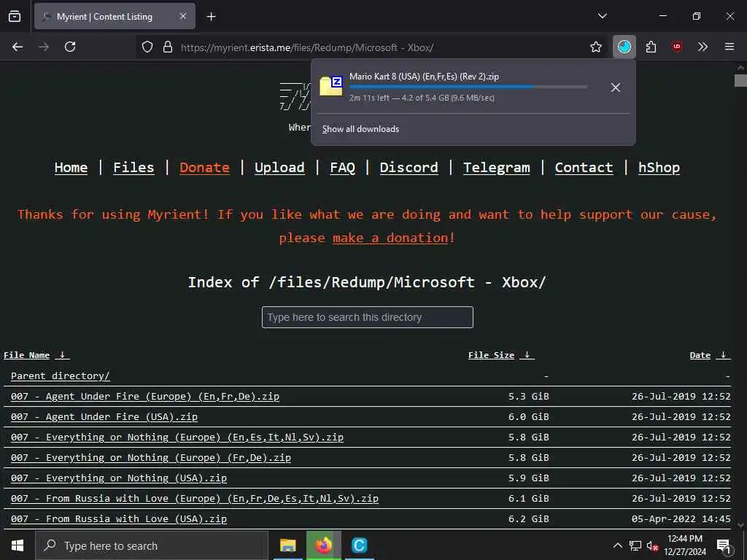Close the Myrient Content Listing tab

(x=183, y=16)
